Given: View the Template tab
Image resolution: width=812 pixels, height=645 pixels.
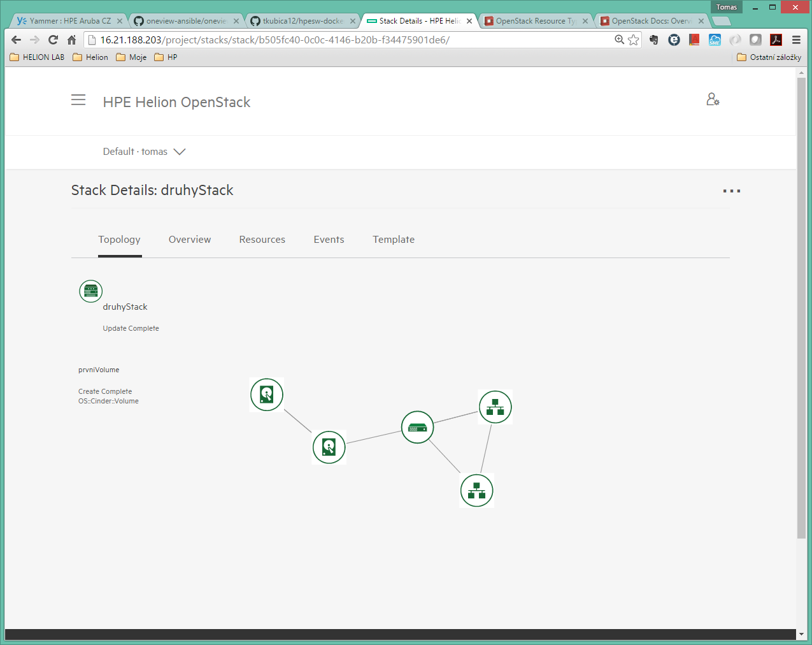Looking at the screenshot, I should pyautogui.click(x=394, y=240).
